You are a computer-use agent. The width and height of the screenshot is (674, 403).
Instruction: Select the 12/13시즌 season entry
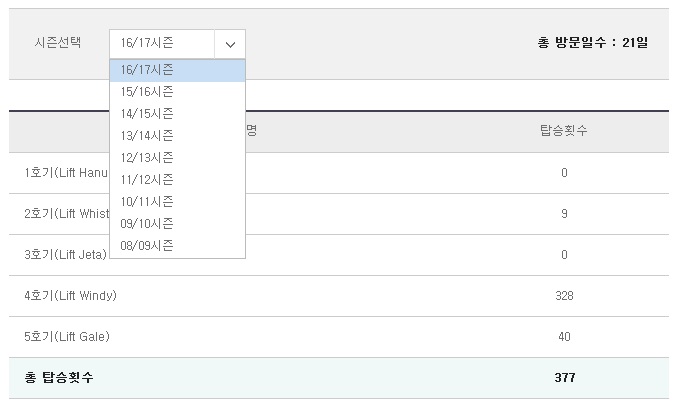tap(178, 158)
